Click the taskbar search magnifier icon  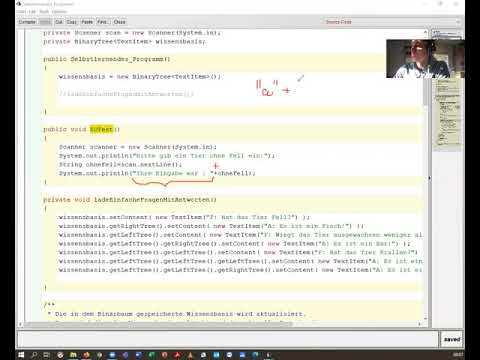coord(34,355)
